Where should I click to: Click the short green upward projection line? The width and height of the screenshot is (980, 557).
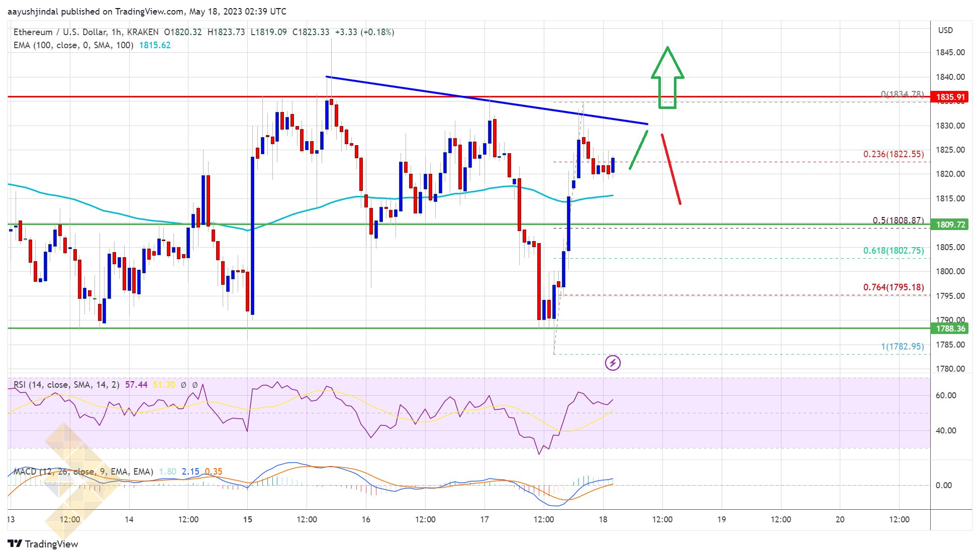point(638,150)
